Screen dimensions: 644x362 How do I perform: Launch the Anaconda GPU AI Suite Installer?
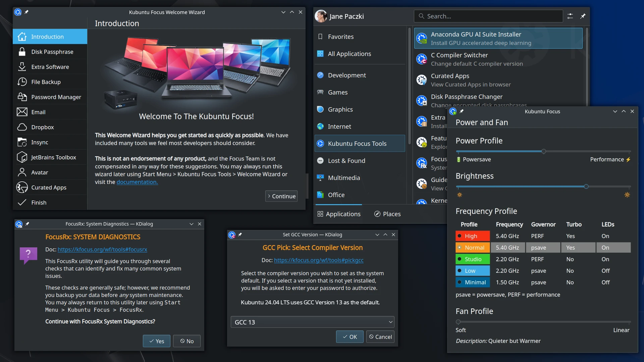[x=476, y=38]
